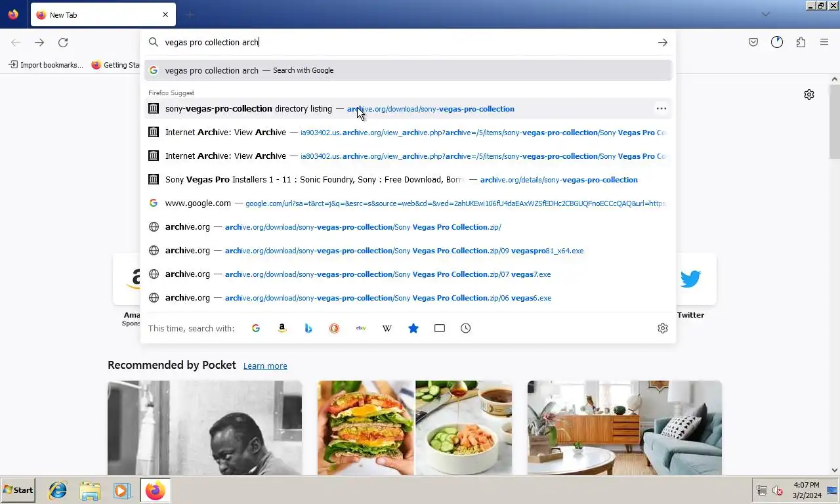Viewport: 840px width, 504px height.
Task: Go forward with the forward arrow
Action: click(x=39, y=42)
